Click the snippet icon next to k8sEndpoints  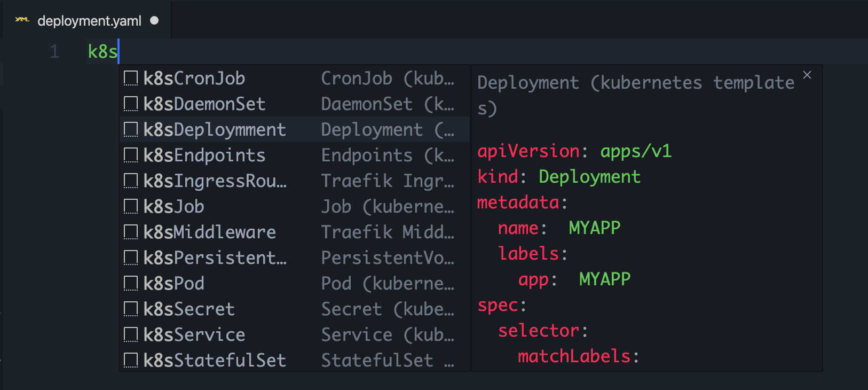(131, 155)
